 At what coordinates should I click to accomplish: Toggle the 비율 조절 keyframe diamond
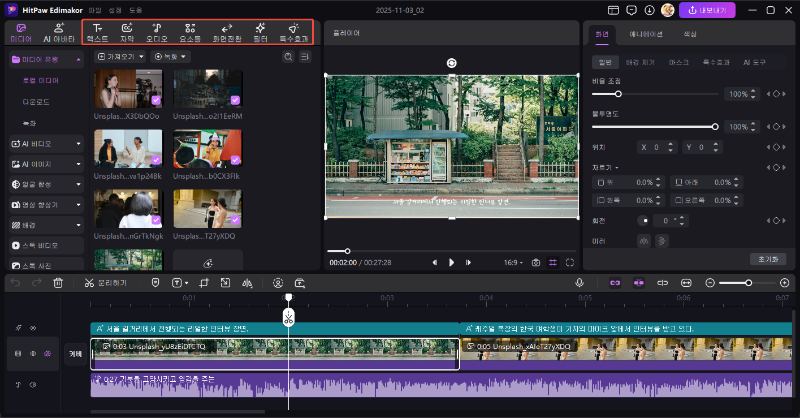(x=775, y=94)
